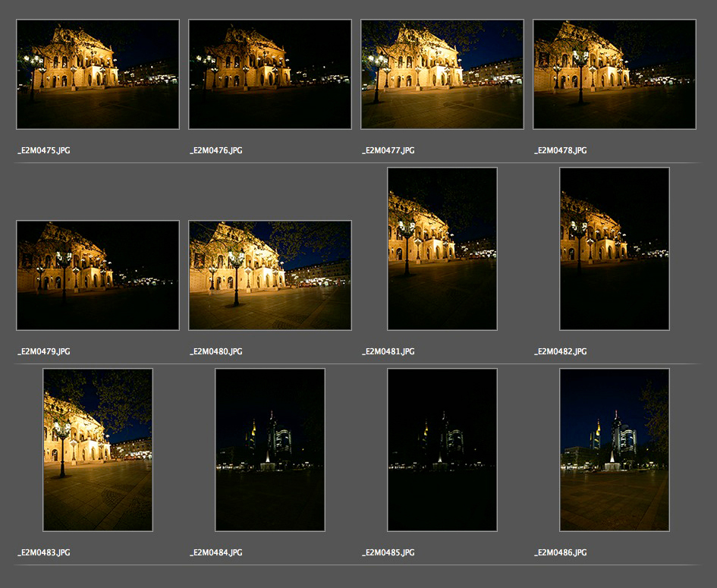Select the _E2M0478.JPG image thumbnail

click(615, 74)
